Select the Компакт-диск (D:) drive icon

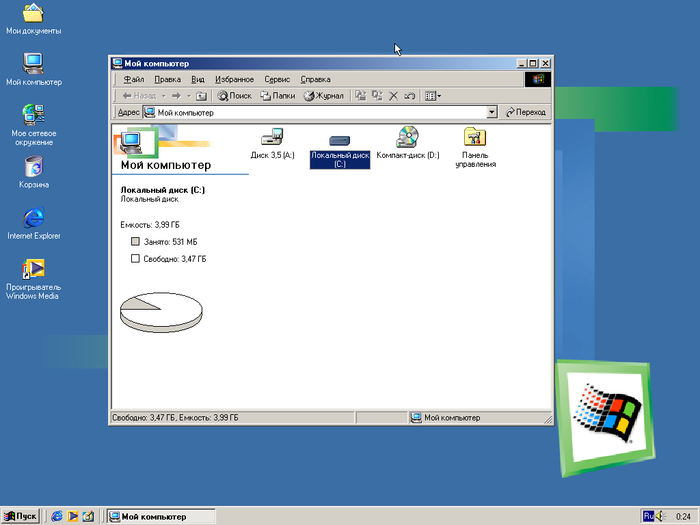(x=407, y=139)
